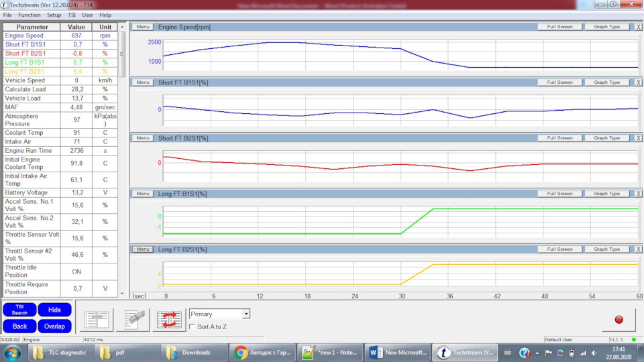This screenshot has height=362, width=644.
Task: Close the Long FT B2S1 graph panel
Action: coord(638,249)
